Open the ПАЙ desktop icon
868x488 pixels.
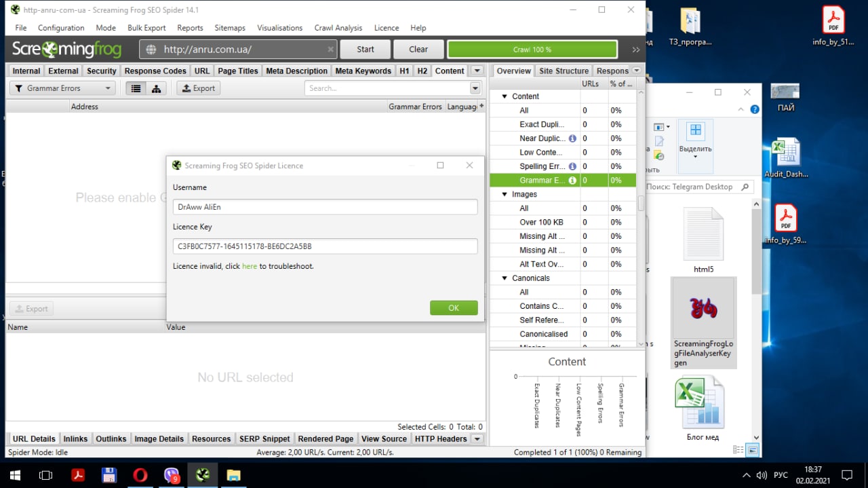pyautogui.click(x=785, y=98)
